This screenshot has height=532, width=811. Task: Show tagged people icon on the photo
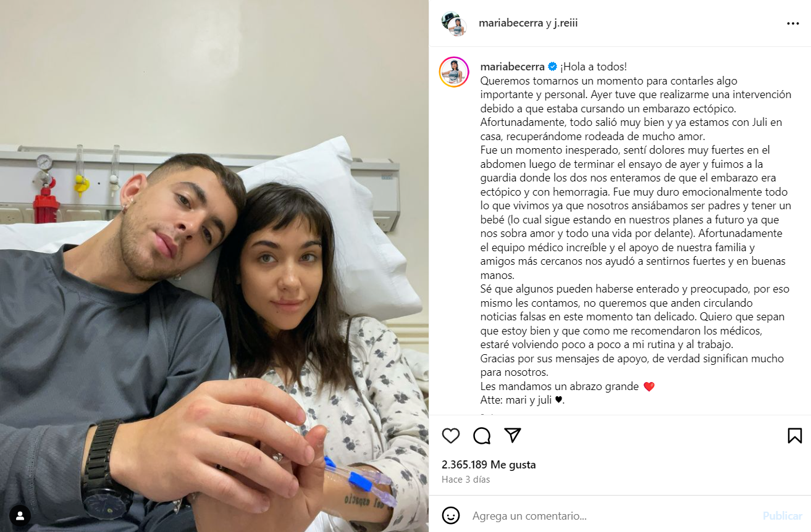(x=20, y=515)
